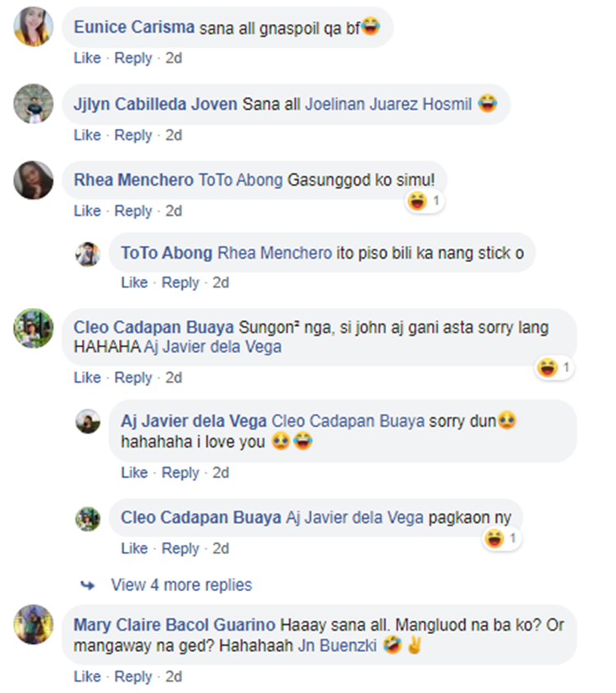Viewport: 616px width, 693px height.
Task: Expand "View 4 more replies"
Action: [x=182, y=585]
